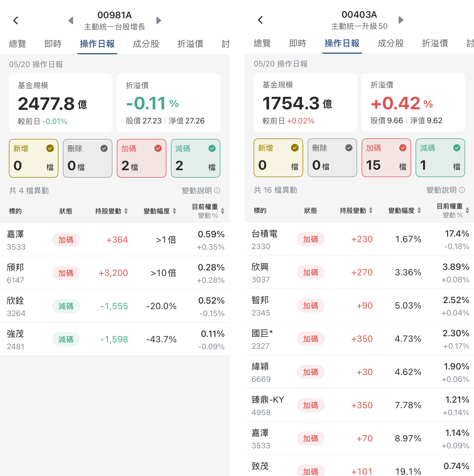
Task: Go back from the 00403A screen
Action: (260, 20)
